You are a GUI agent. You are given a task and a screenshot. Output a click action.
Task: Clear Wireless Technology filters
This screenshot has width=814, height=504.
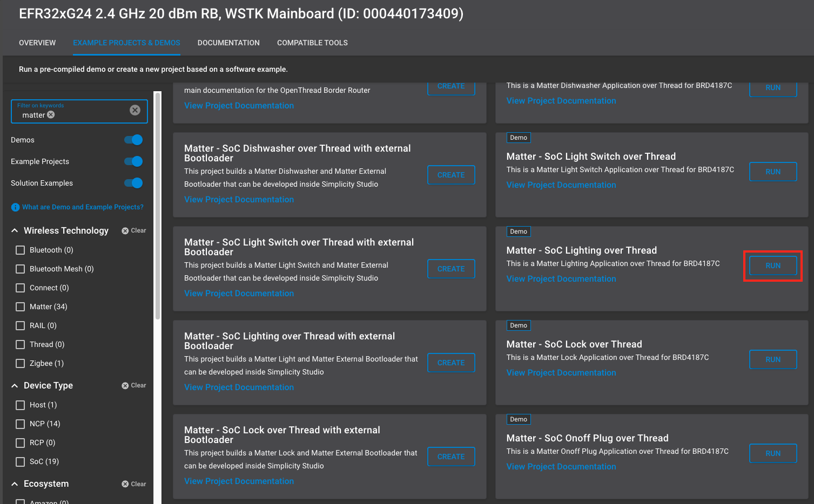pyautogui.click(x=134, y=230)
